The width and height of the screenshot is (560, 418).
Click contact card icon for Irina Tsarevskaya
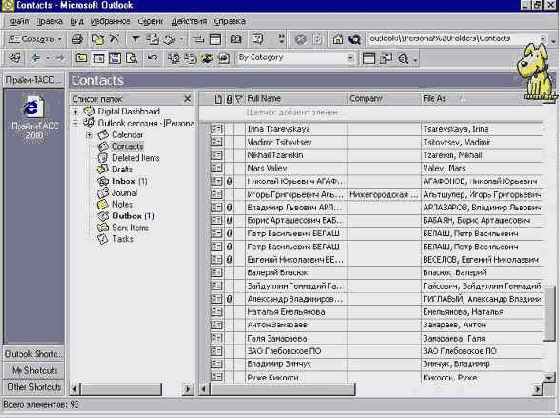point(216,129)
